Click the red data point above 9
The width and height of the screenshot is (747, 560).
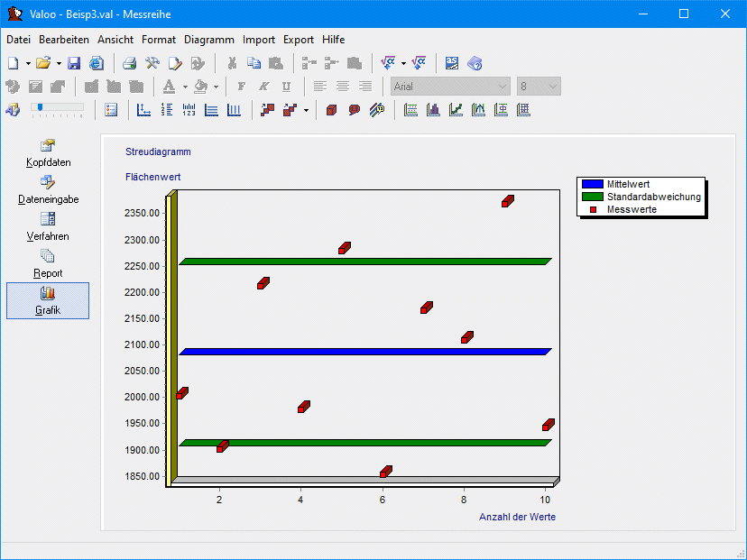click(x=508, y=201)
